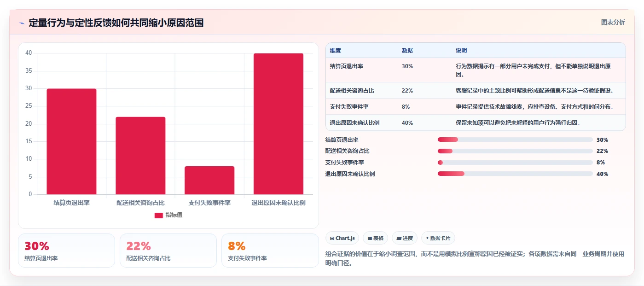Click the 支付失败事件率 chart bar

click(209, 180)
